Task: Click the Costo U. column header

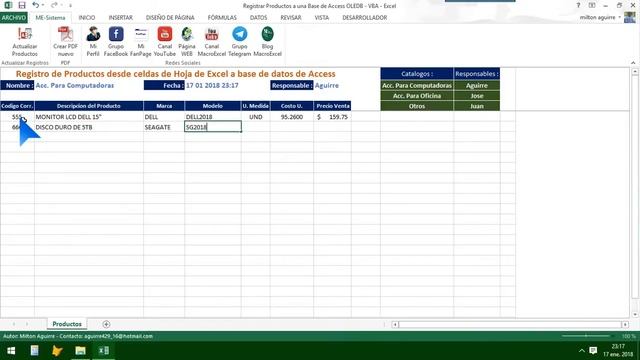Action: click(291, 106)
